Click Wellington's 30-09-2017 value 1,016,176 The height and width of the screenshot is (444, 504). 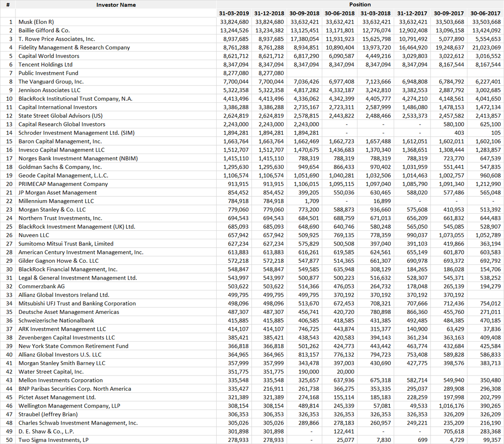(x=451, y=406)
